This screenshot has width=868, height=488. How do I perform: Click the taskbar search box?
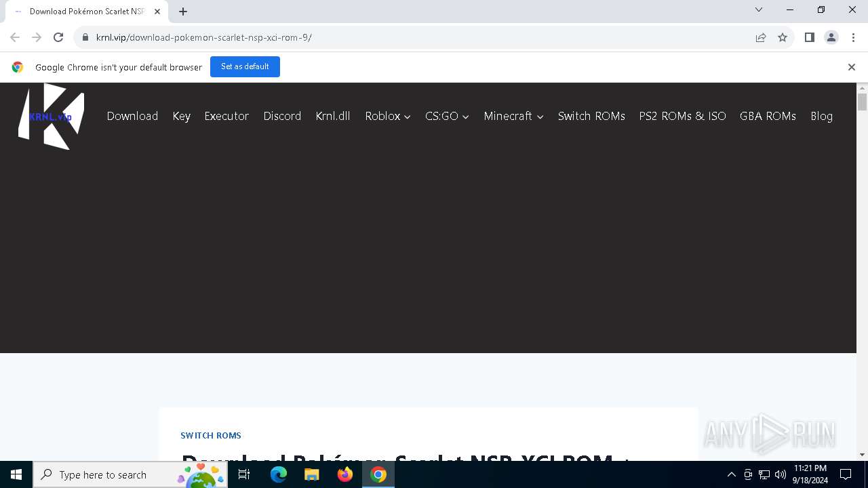(130, 474)
